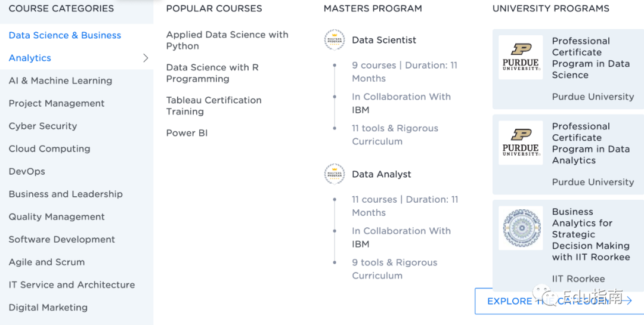Expand the chevron next to Analytics category
Viewport: 644px width, 325px height.
[x=145, y=58]
